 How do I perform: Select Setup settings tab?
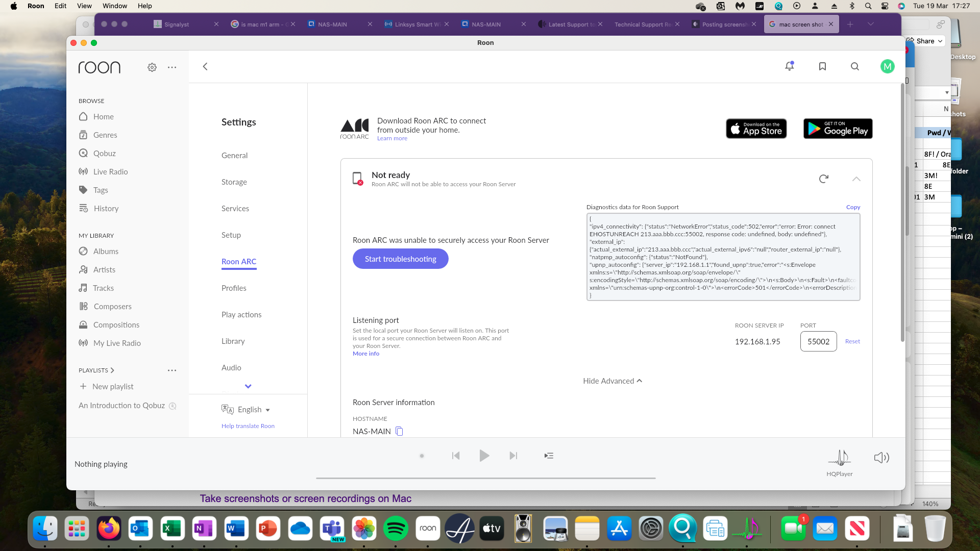[231, 235]
